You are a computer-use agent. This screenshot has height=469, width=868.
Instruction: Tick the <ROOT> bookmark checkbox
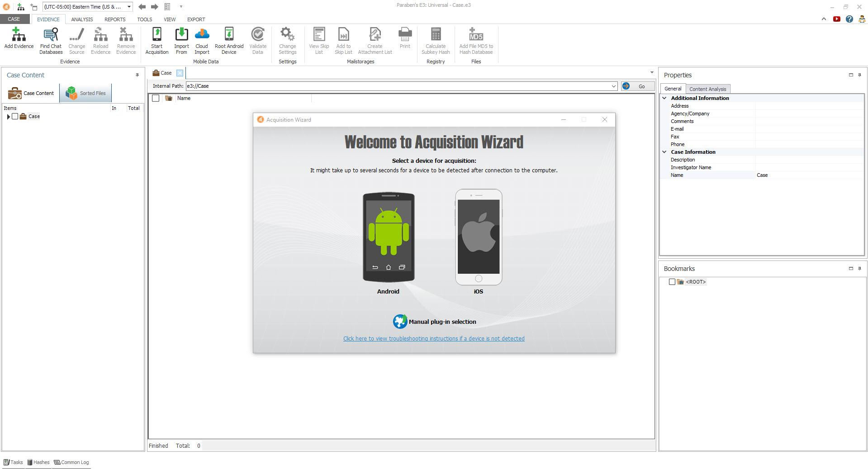tap(672, 282)
